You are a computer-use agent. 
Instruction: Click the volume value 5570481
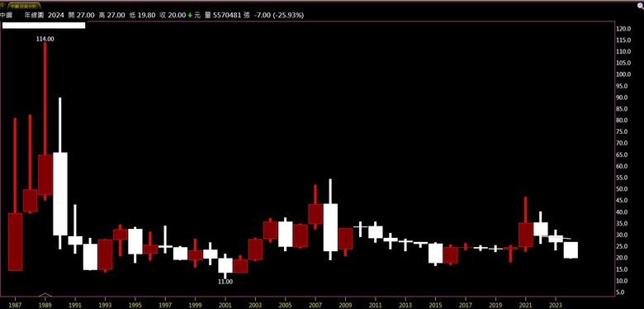click(x=226, y=15)
